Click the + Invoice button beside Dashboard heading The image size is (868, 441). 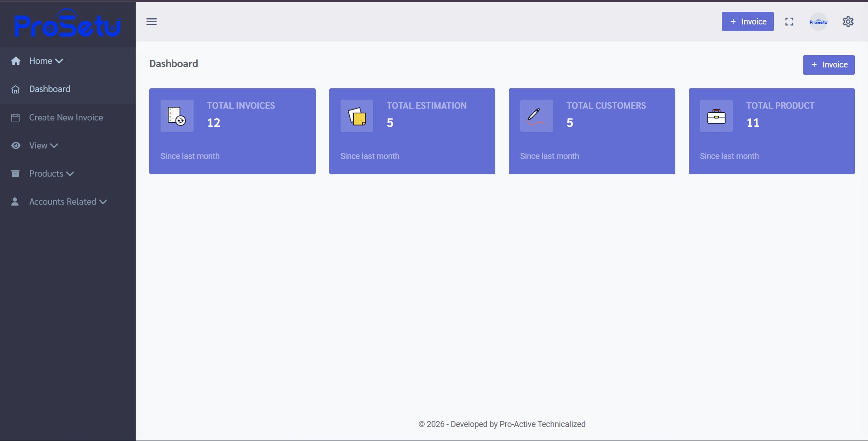tap(829, 65)
